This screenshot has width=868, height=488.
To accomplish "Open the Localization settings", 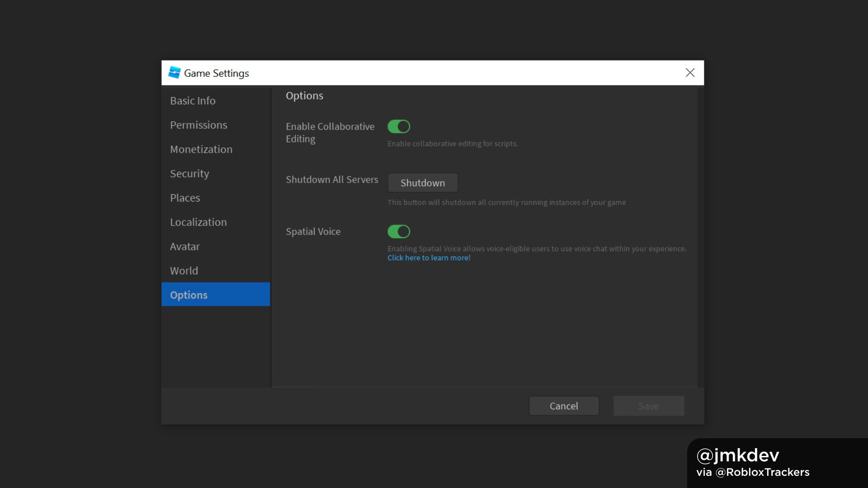I will [198, 222].
